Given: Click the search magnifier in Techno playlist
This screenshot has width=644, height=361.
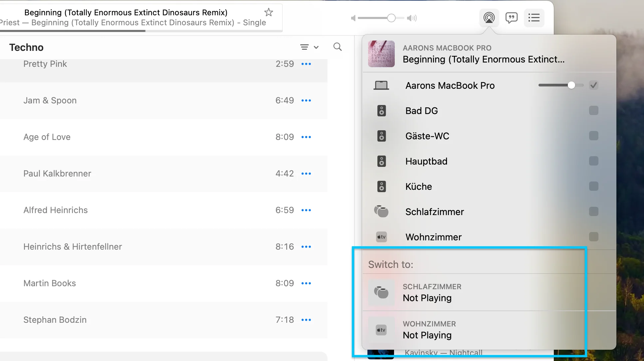Looking at the screenshot, I should pyautogui.click(x=337, y=47).
